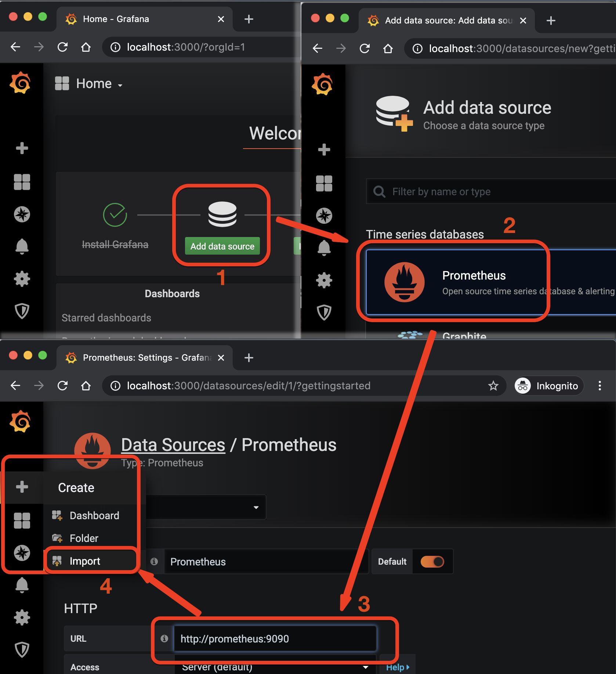Open Create plus icon in Add data source window
The height and width of the screenshot is (674, 616).
coord(324,150)
